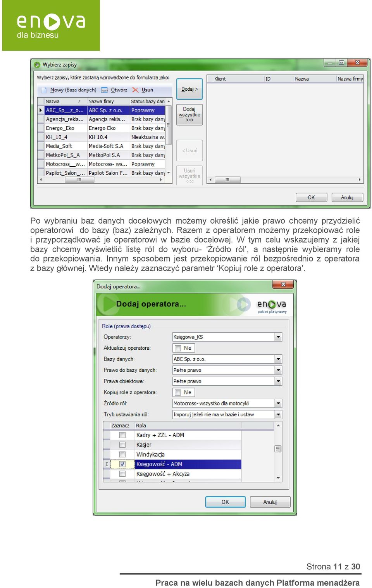Image resolution: width=372 pixels, height=588 pixels.
Task: Sort by Nazwa firmy column in left list
Action: [108, 102]
